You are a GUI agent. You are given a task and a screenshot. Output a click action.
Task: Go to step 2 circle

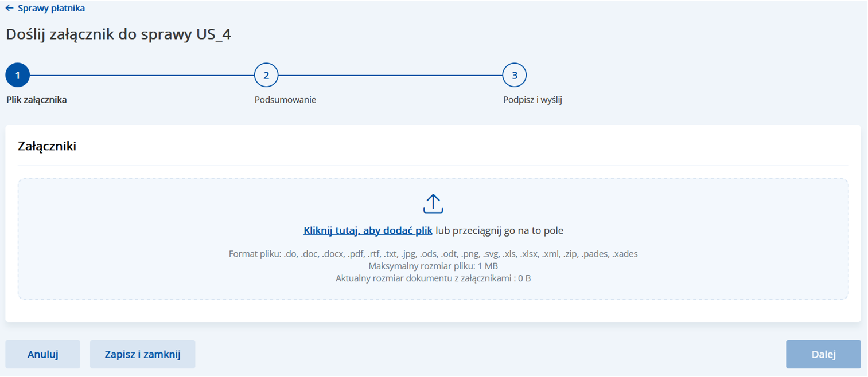[266, 75]
